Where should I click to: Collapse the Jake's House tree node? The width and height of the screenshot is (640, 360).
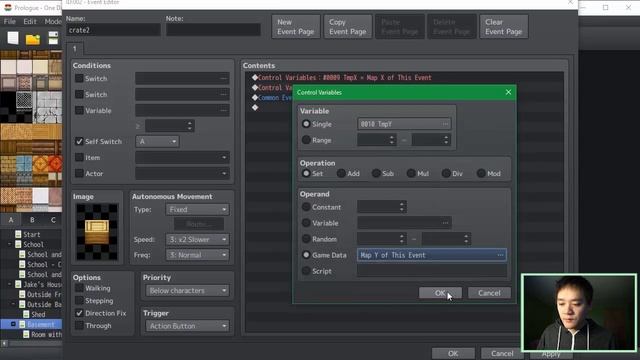pos(10,284)
